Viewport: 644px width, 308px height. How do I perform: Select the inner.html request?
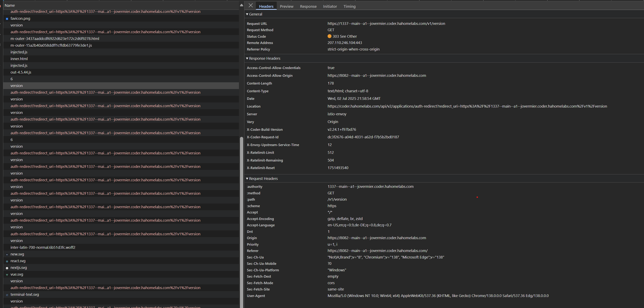tap(19, 59)
